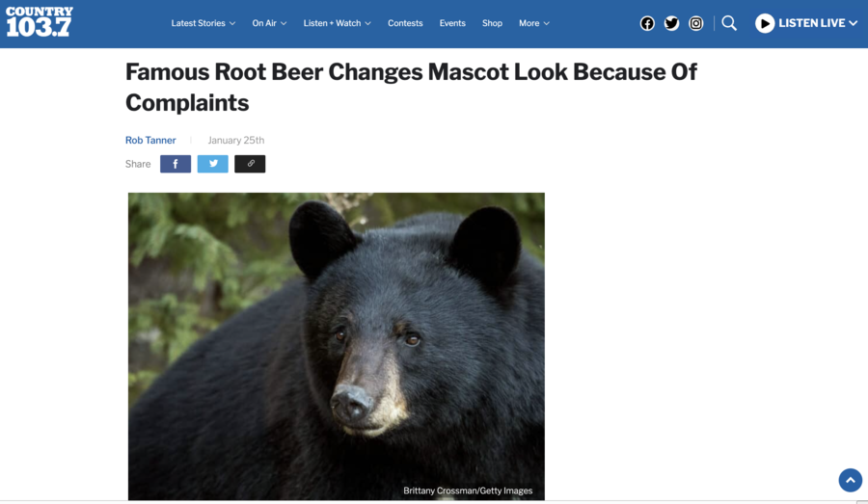This screenshot has height=504, width=868.
Task: Expand the Latest Stories menu
Action: pyautogui.click(x=203, y=23)
